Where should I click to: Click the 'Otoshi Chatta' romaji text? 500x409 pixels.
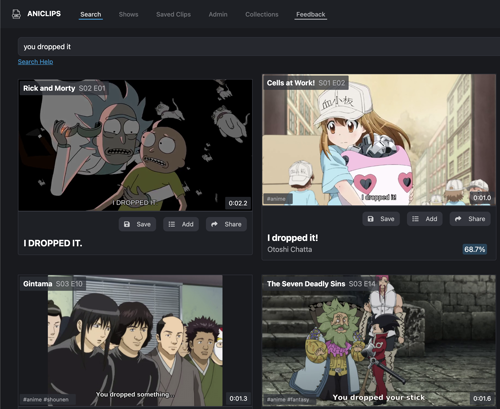(x=290, y=249)
